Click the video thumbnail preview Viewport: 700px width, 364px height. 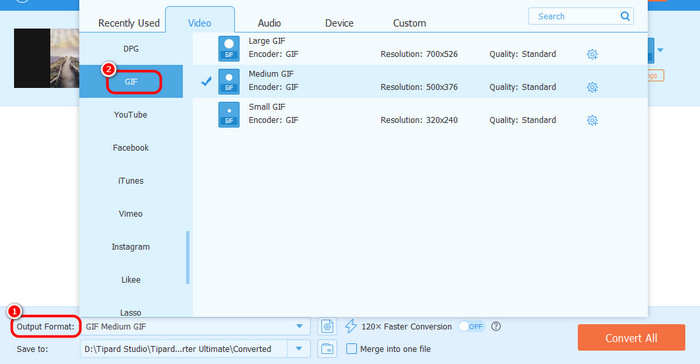[46, 58]
